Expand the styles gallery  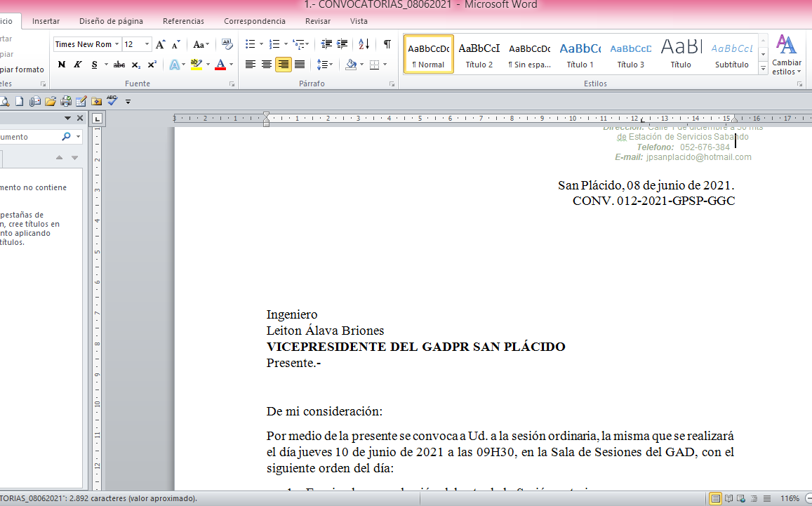[x=763, y=69]
